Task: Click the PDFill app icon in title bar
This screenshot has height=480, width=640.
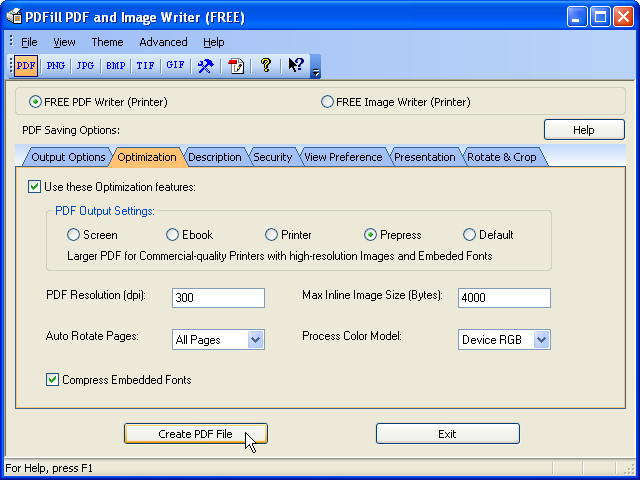Action: (14, 17)
